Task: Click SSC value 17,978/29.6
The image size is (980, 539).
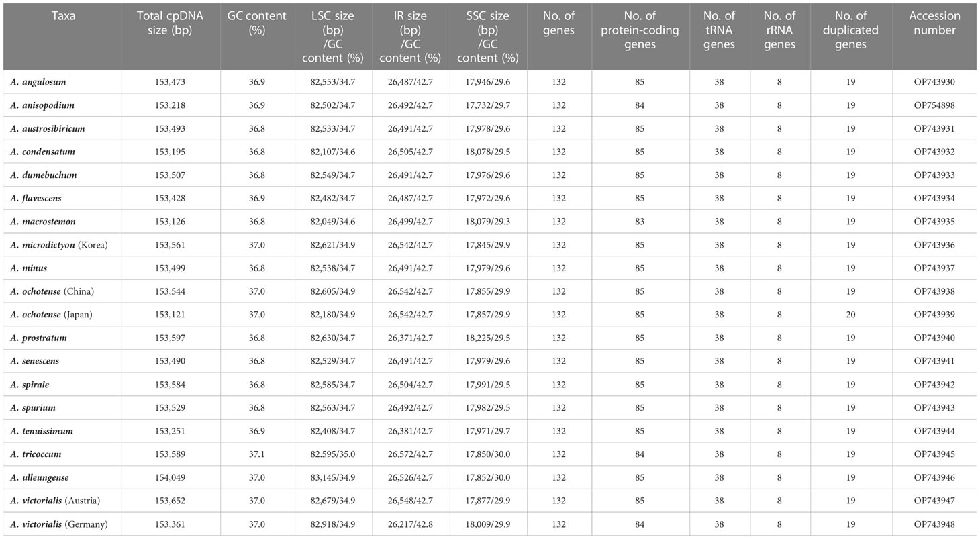Action: click(488, 128)
